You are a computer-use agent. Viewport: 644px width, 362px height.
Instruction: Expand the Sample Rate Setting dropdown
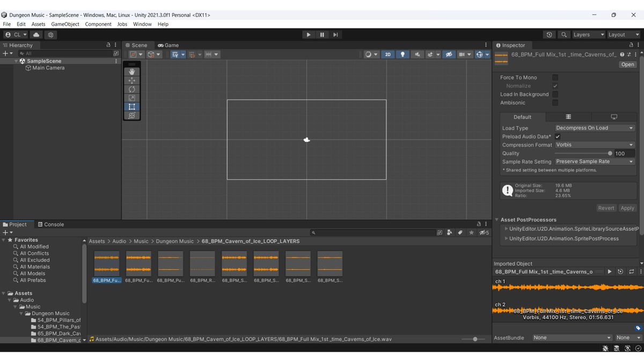click(x=595, y=161)
